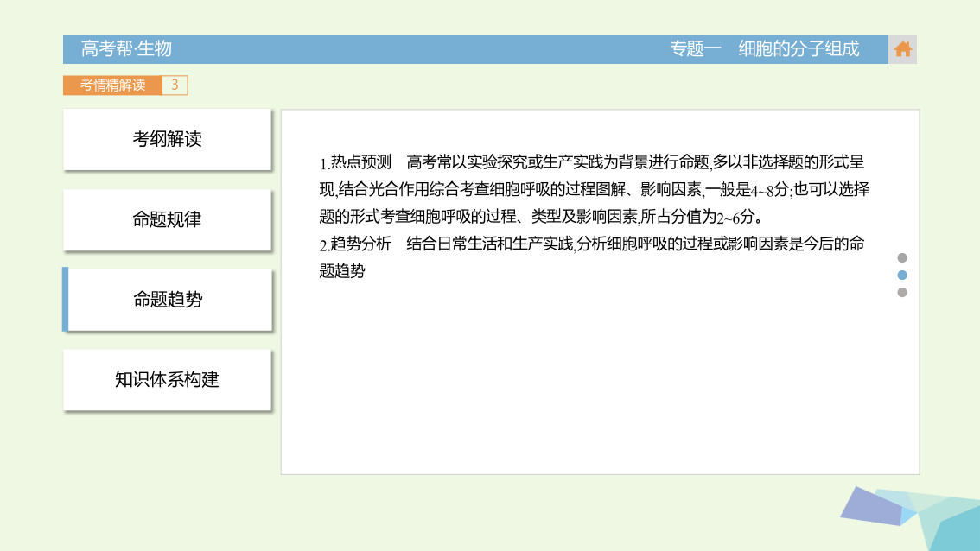
Task: Click the line ending 所占分值为2~6分
Action: pos(541,217)
